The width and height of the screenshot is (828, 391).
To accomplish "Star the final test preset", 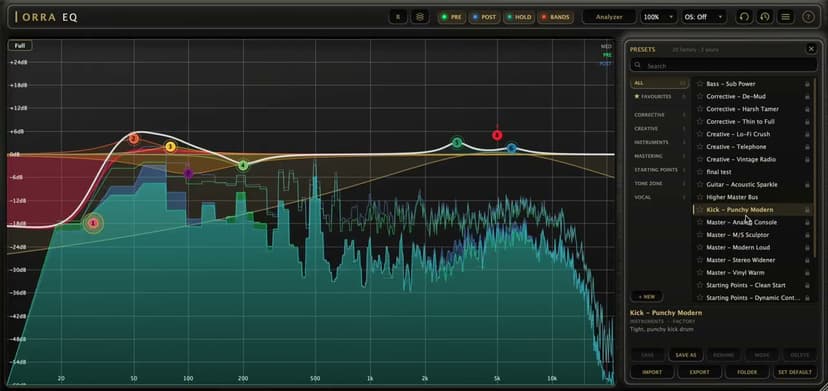I will 700,172.
